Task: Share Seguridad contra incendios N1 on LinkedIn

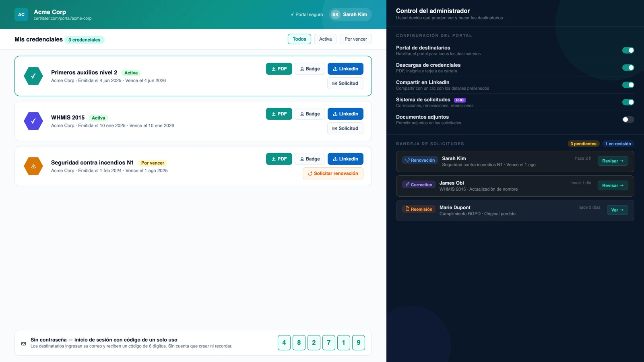Action: [x=345, y=159]
